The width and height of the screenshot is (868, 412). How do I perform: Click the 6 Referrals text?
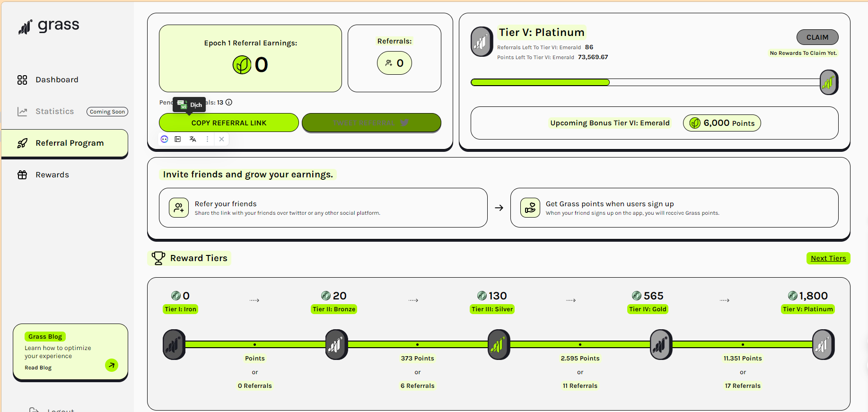pyautogui.click(x=417, y=386)
